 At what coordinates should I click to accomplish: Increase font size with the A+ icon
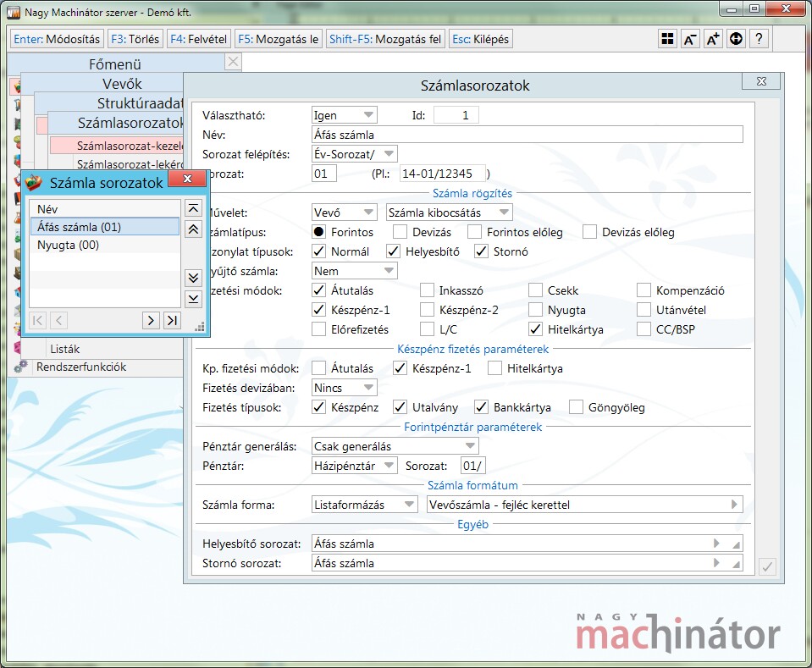(713, 39)
